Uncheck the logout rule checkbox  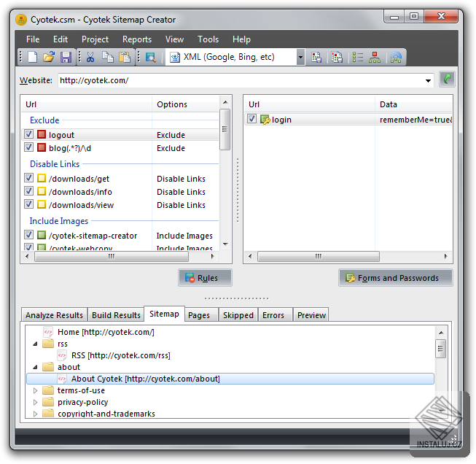[x=29, y=134]
